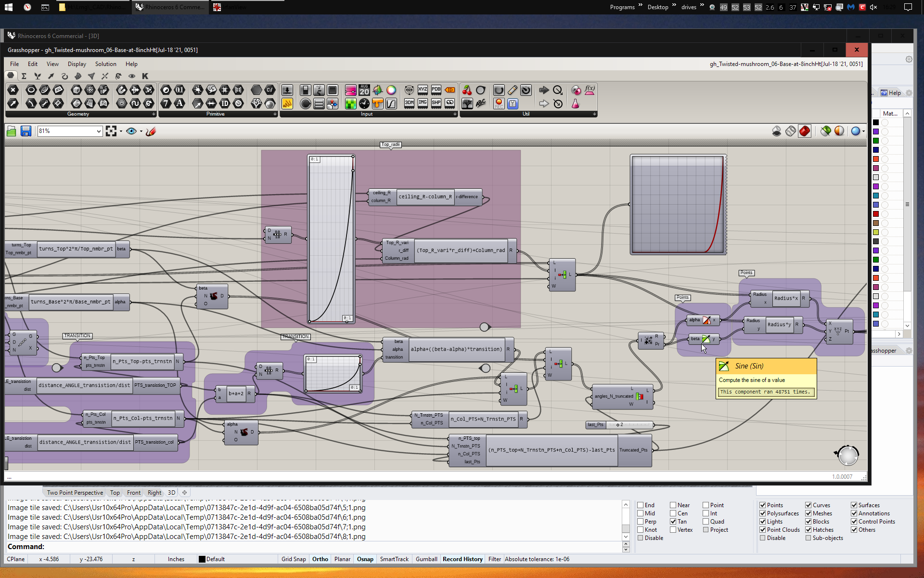Select the f(x) expression designer icon

590,90
